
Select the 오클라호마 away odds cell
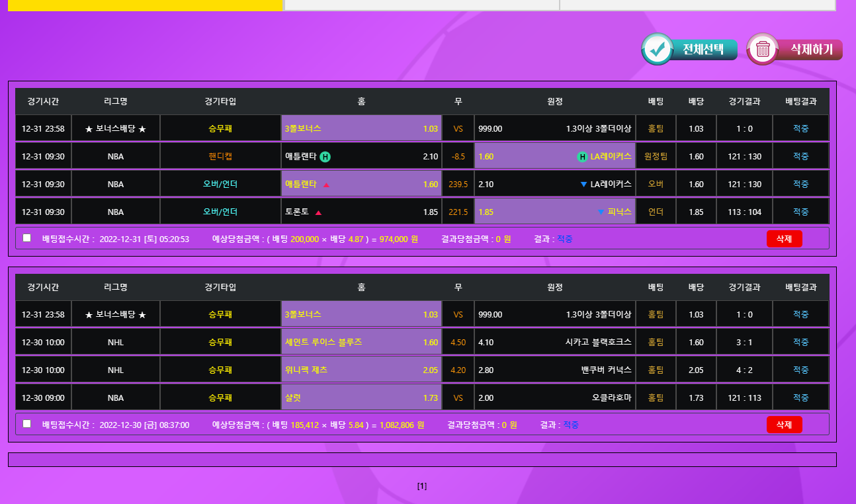pos(554,398)
